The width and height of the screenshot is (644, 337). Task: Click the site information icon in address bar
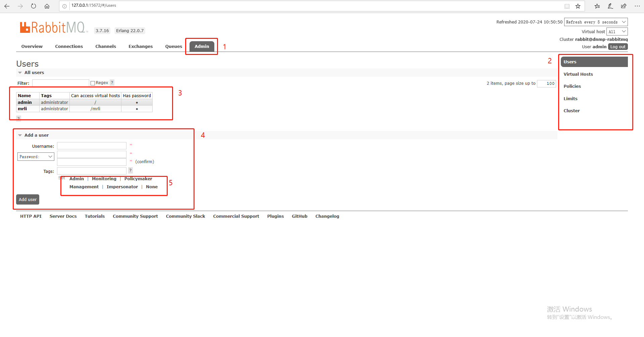[64, 6]
